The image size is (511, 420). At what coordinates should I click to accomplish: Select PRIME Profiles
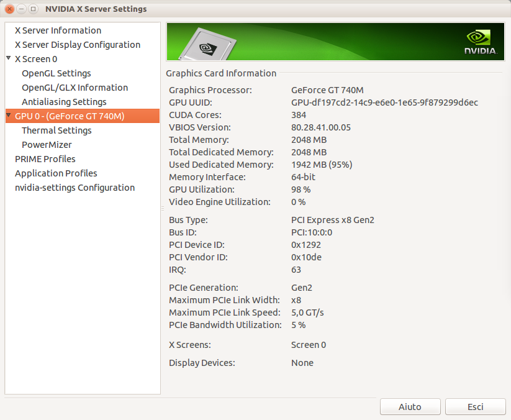pyautogui.click(x=45, y=159)
